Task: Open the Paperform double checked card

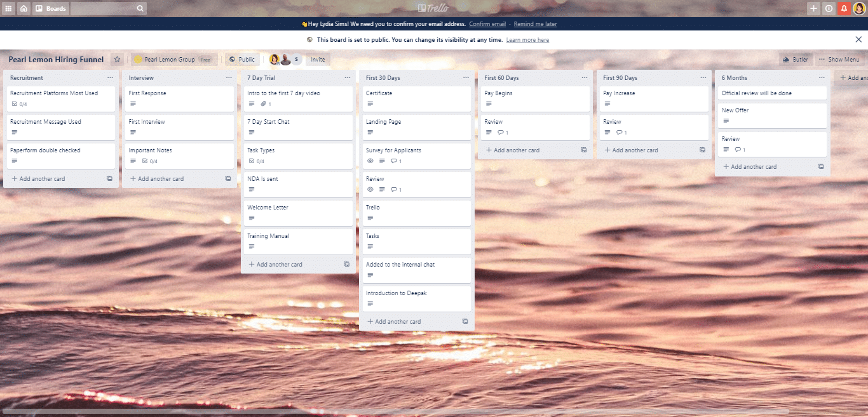Action: click(x=61, y=156)
